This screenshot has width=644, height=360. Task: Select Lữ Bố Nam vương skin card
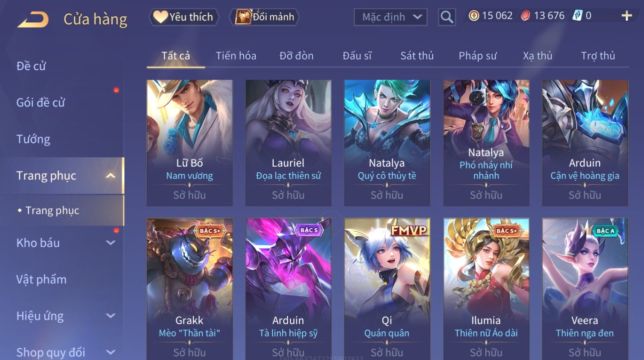coord(189,143)
